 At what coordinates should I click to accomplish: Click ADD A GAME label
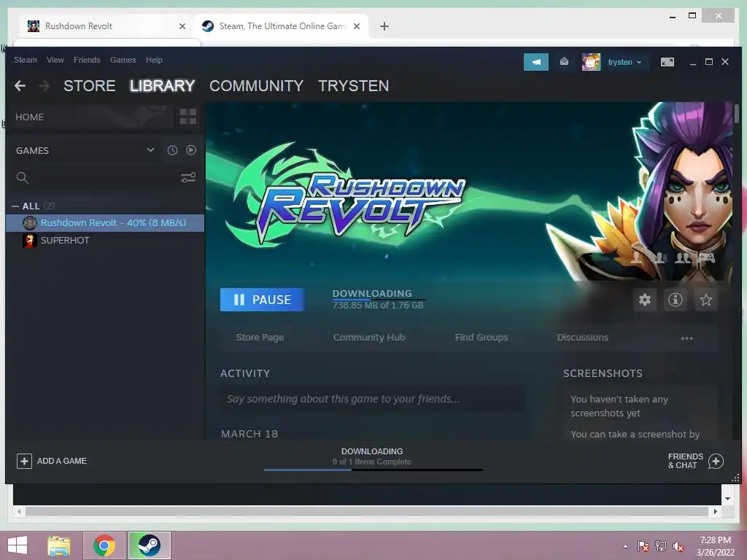click(x=62, y=461)
